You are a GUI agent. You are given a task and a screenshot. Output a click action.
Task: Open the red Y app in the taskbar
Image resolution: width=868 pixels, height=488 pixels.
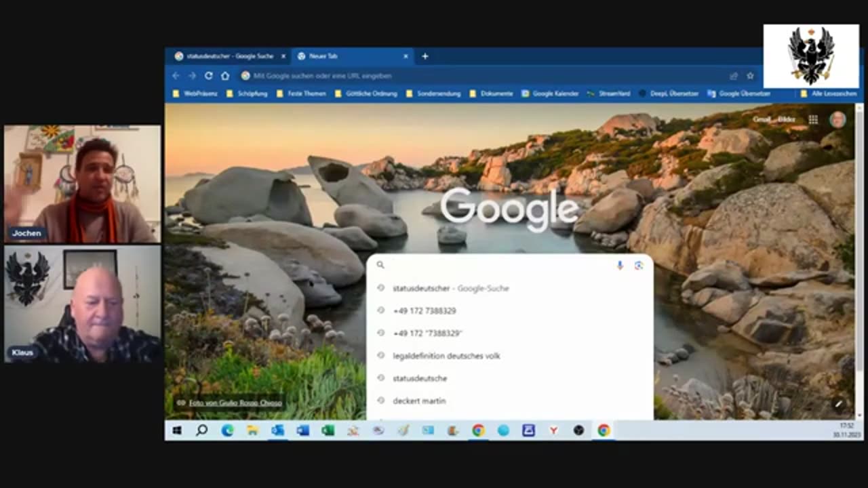click(553, 430)
